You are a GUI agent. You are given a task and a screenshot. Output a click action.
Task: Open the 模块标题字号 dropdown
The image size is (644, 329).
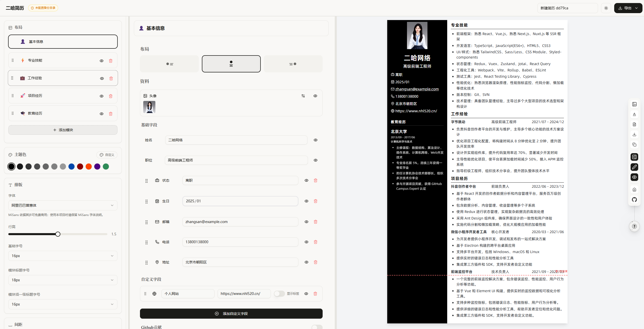[x=63, y=280]
